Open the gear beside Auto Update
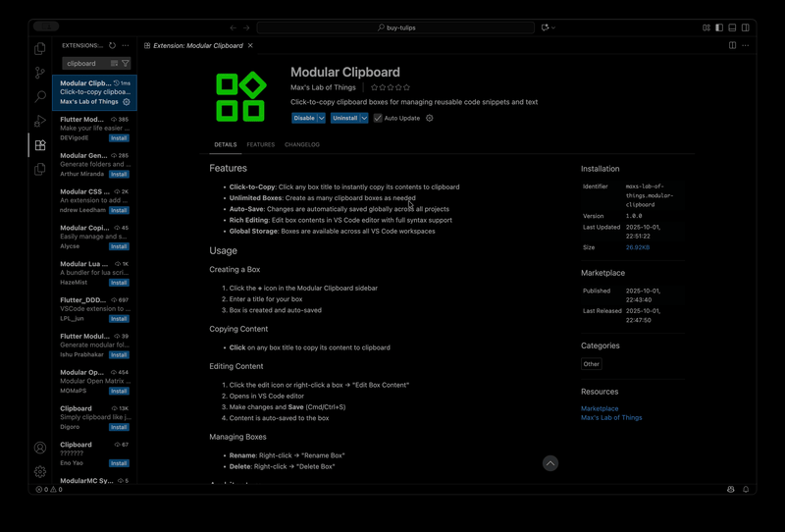Image resolution: width=785 pixels, height=532 pixels. click(429, 118)
